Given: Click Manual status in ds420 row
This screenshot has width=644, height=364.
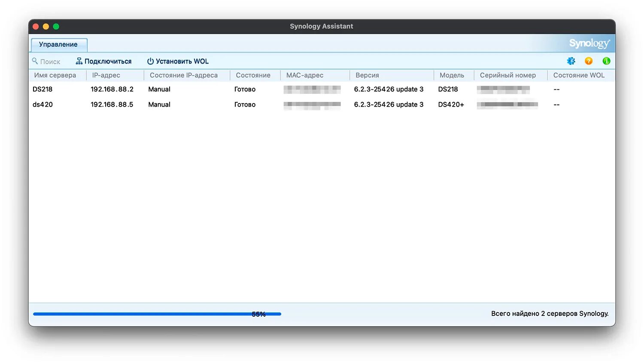Looking at the screenshot, I should pos(159,104).
